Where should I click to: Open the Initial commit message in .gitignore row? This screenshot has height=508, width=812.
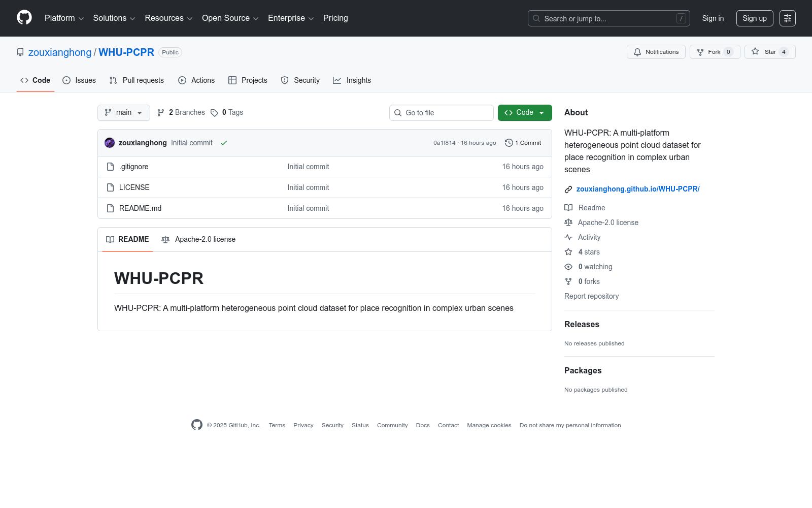click(308, 167)
